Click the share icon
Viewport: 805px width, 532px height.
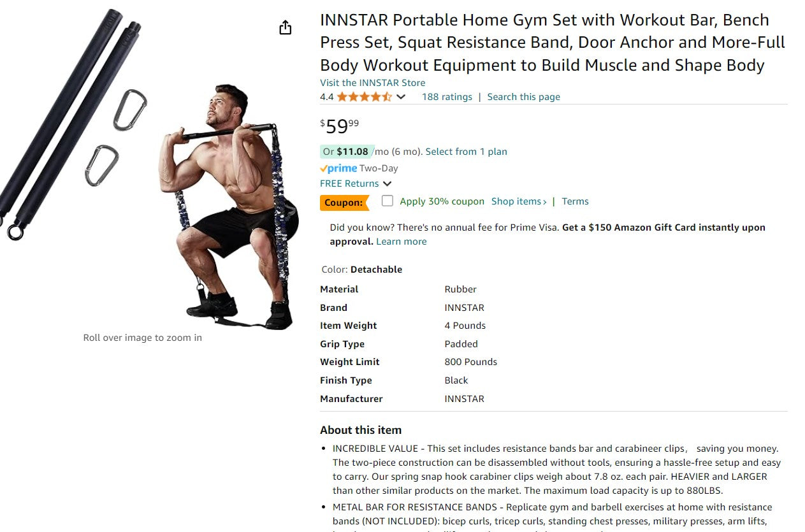285,27
